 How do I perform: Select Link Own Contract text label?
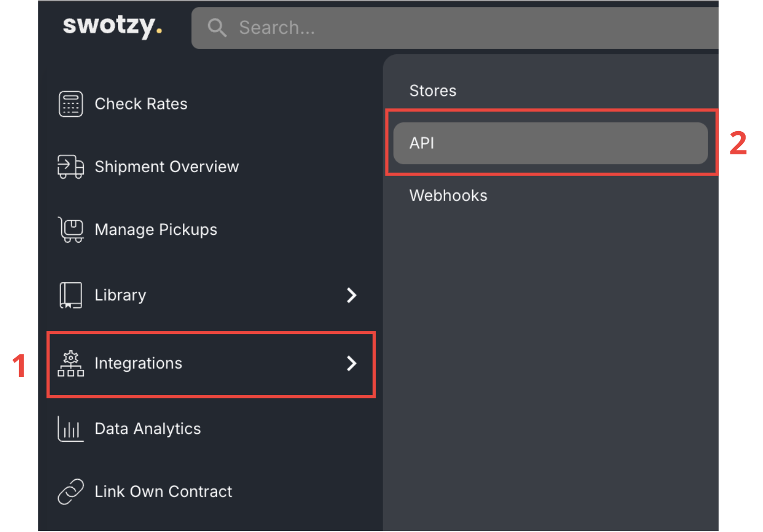point(163,491)
